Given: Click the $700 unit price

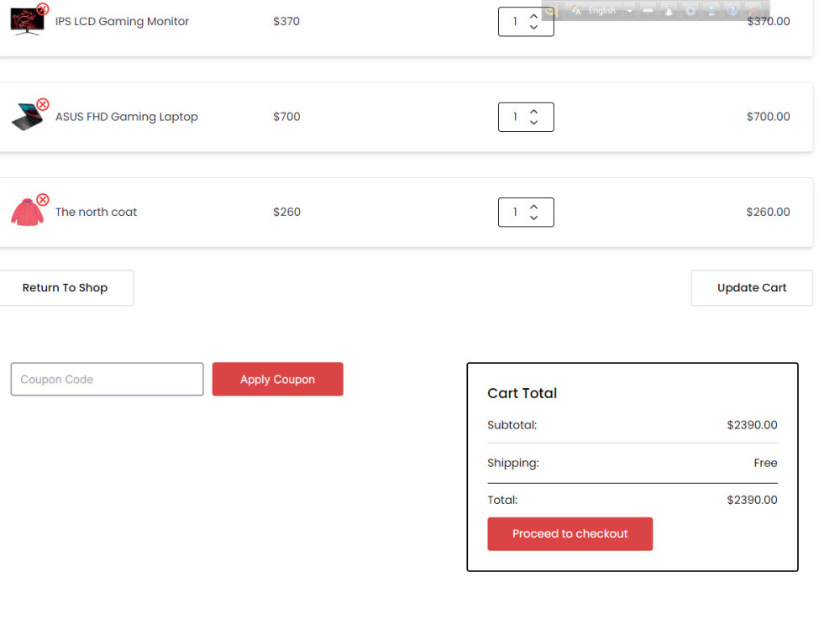Looking at the screenshot, I should [x=286, y=117].
